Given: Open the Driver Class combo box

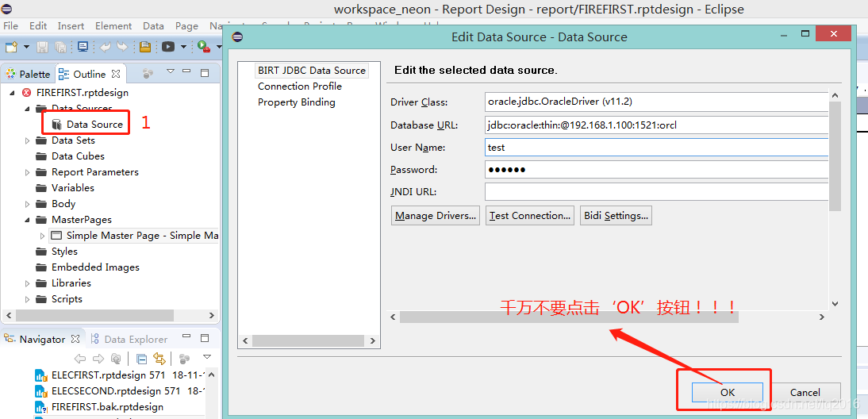Looking at the screenshot, I should pyautogui.click(x=656, y=102).
